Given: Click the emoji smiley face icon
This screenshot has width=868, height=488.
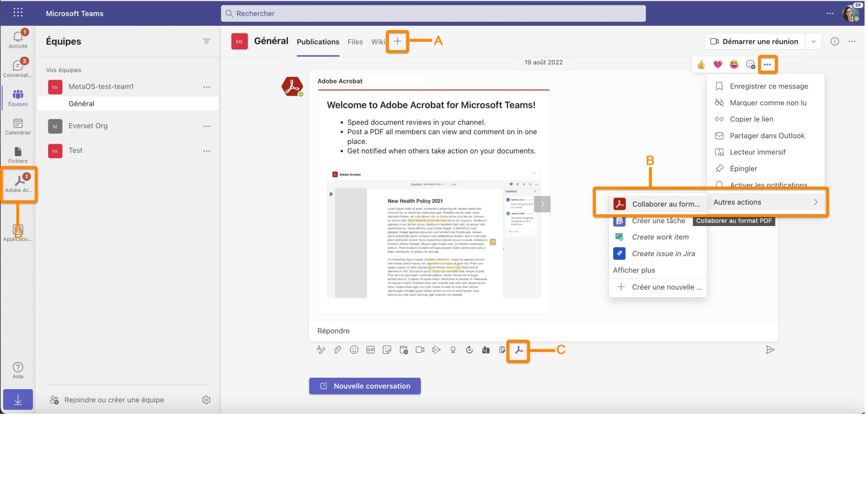Looking at the screenshot, I should pos(354,350).
